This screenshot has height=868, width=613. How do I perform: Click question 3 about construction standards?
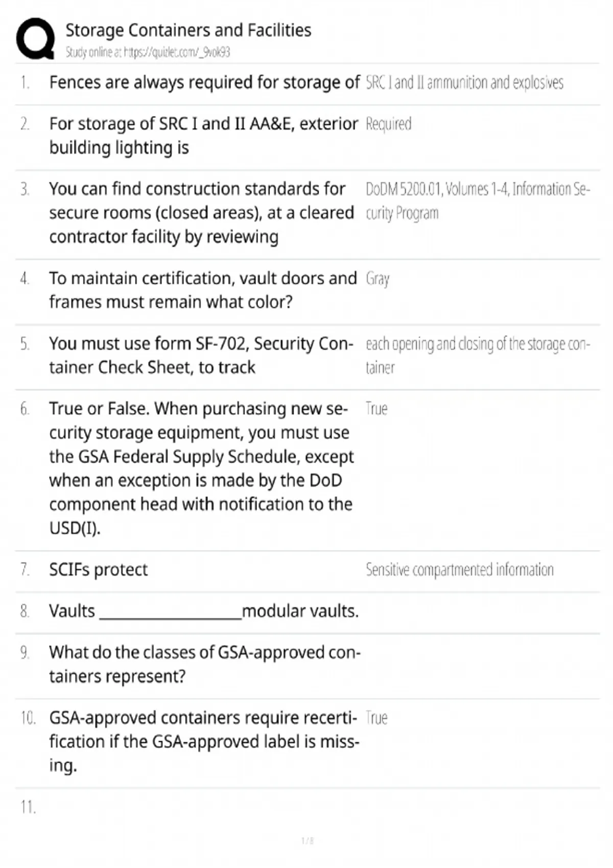click(201, 213)
